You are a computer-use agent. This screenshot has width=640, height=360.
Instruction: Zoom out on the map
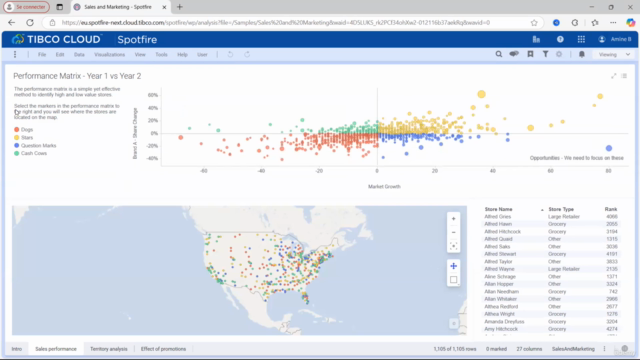(453, 232)
